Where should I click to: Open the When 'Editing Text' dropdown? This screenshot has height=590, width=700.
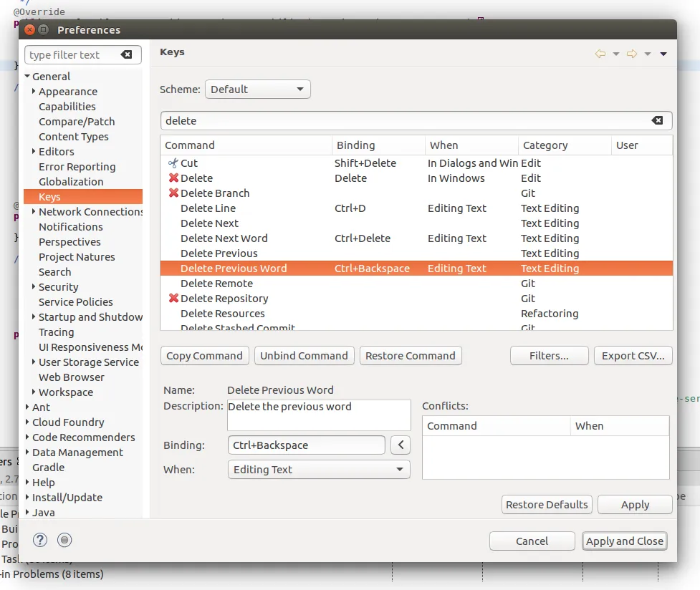coord(319,470)
